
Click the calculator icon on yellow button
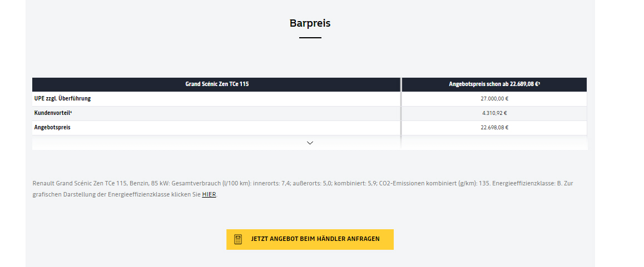click(238, 239)
